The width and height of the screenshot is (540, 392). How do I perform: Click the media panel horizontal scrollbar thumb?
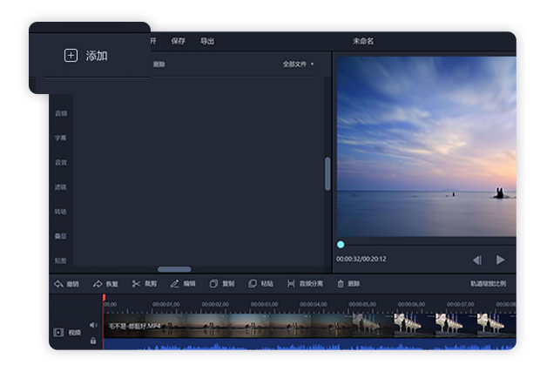[x=174, y=269]
